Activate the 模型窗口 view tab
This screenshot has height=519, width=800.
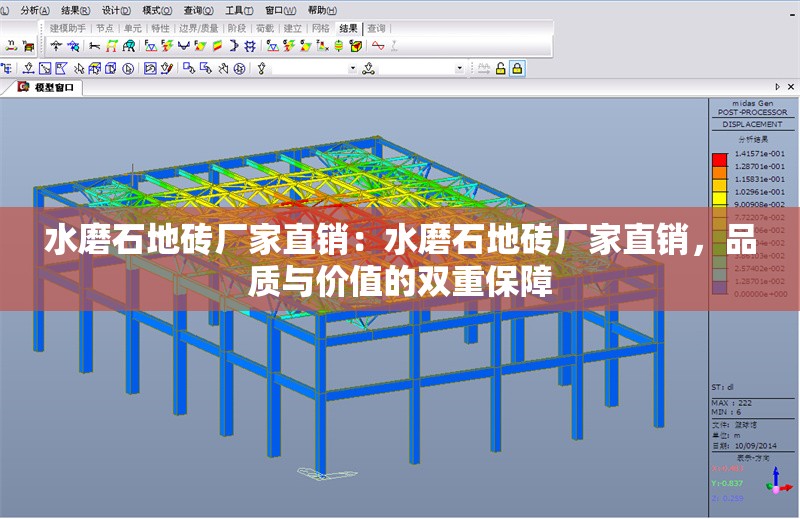(x=47, y=87)
